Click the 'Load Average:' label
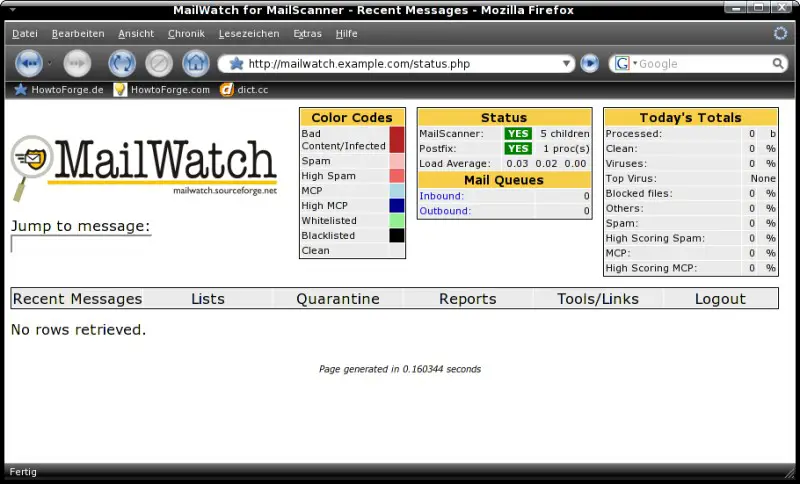This screenshot has height=484, width=800. 455,164
